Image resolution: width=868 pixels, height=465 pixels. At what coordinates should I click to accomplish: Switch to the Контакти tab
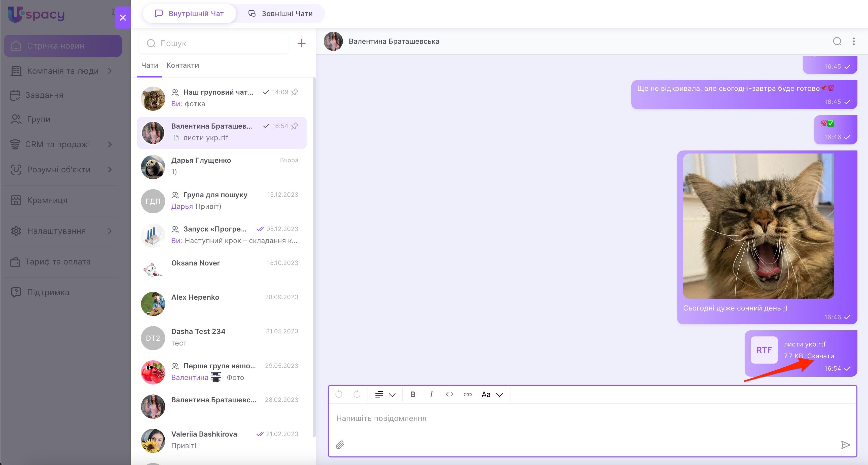[182, 65]
